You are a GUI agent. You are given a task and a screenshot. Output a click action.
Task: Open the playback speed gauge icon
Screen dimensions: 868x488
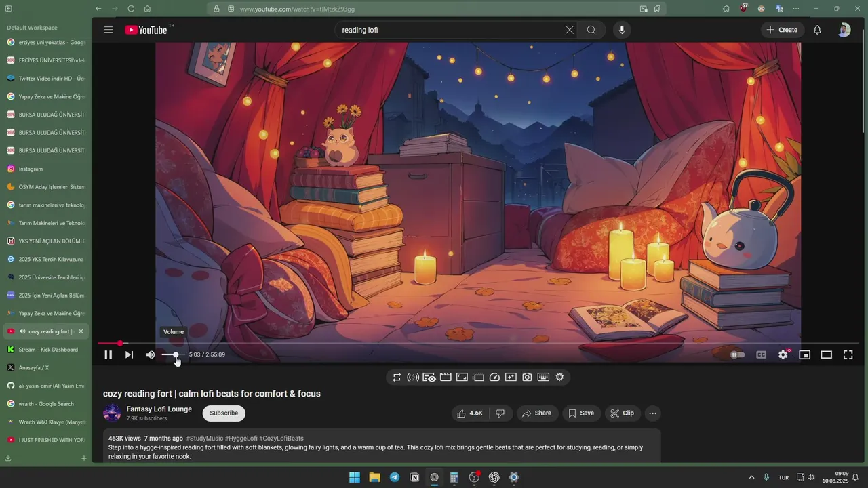coord(494,378)
